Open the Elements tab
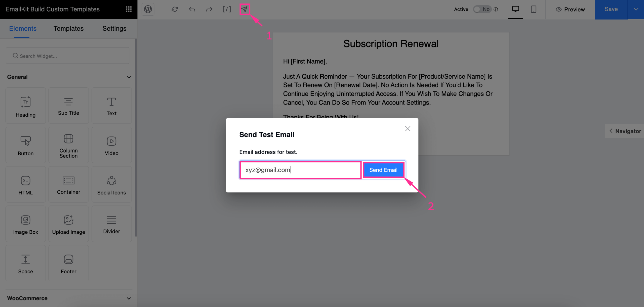644x307 pixels. 23,29
